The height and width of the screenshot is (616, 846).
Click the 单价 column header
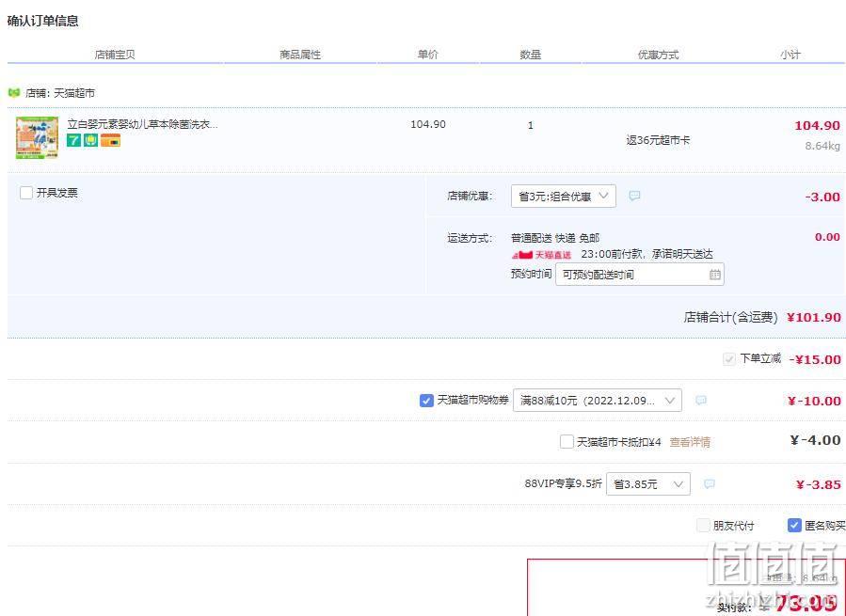[x=428, y=55]
